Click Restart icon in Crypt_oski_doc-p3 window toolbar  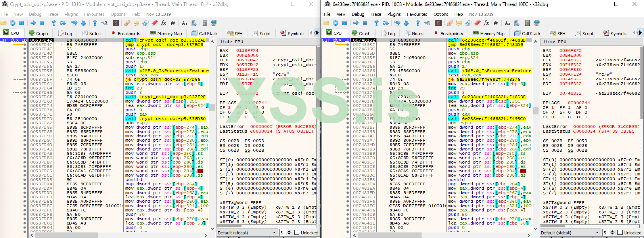(12, 23)
